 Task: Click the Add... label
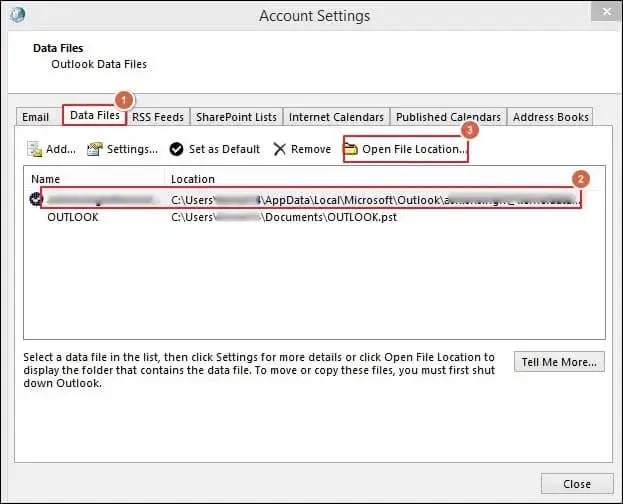[61, 149]
